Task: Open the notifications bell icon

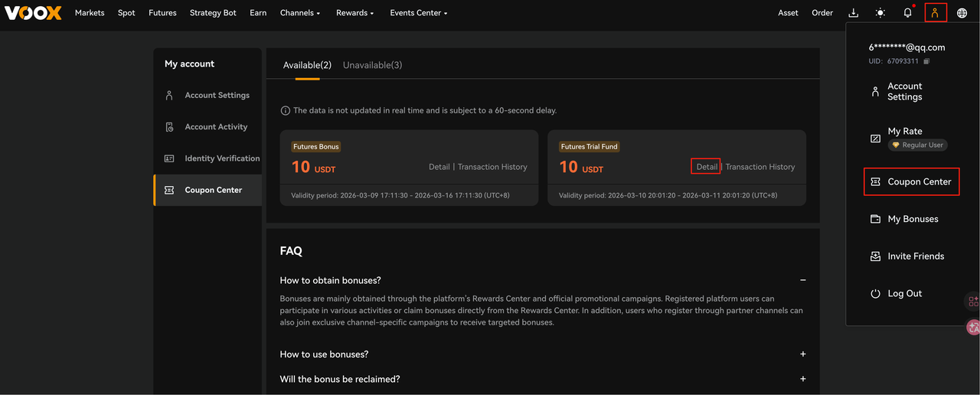Action: click(x=908, y=13)
